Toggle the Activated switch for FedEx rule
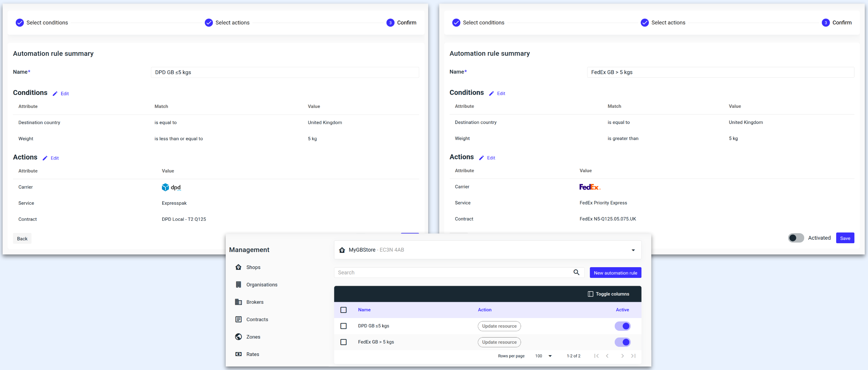The image size is (868, 370). pyautogui.click(x=796, y=238)
